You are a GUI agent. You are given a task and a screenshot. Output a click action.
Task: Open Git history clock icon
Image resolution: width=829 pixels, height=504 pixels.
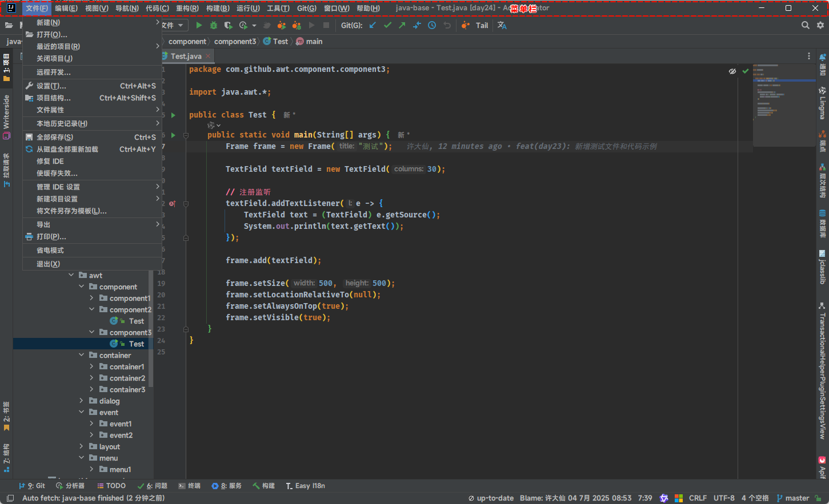click(x=432, y=25)
